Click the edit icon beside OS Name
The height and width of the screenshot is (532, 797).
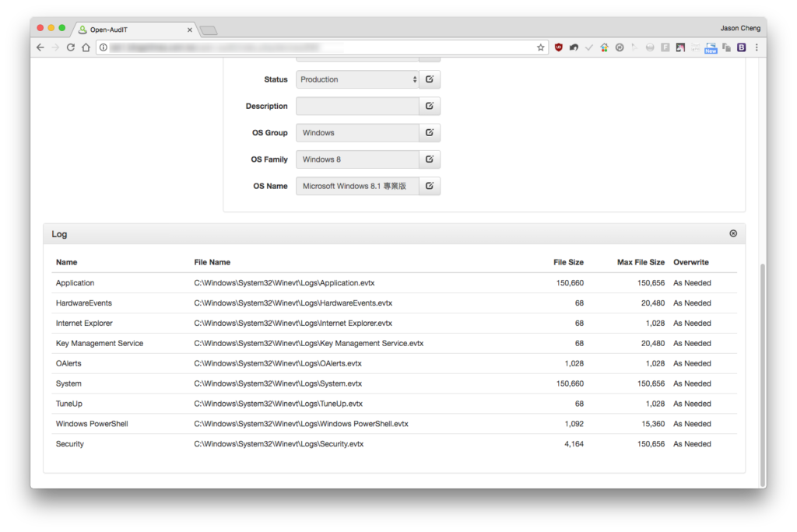[430, 186]
